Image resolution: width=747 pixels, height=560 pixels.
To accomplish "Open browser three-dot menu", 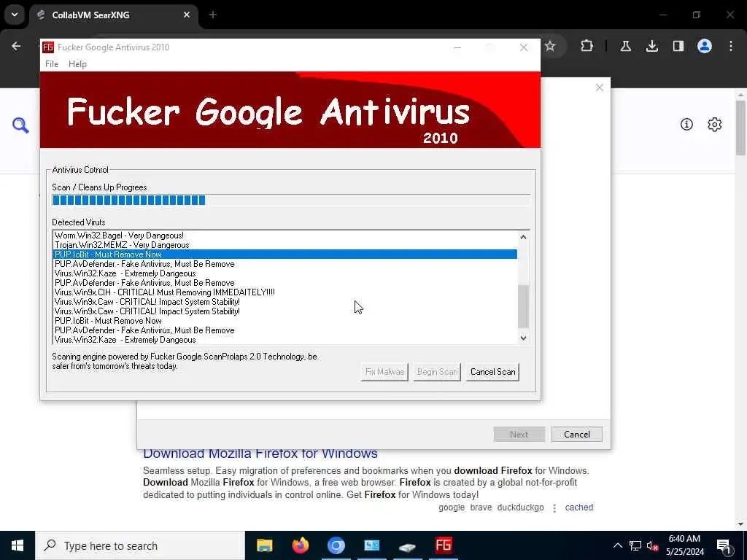I will point(731,46).
